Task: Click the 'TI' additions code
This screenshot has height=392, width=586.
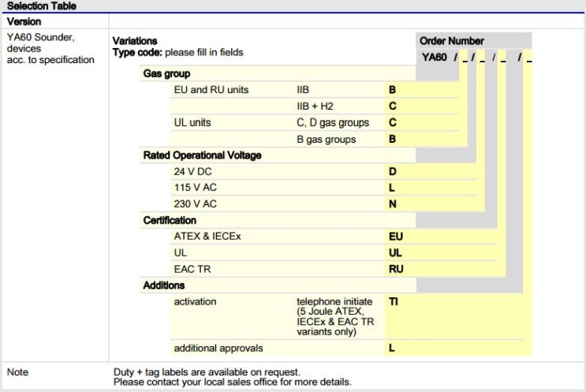Action: pos(393,301)
